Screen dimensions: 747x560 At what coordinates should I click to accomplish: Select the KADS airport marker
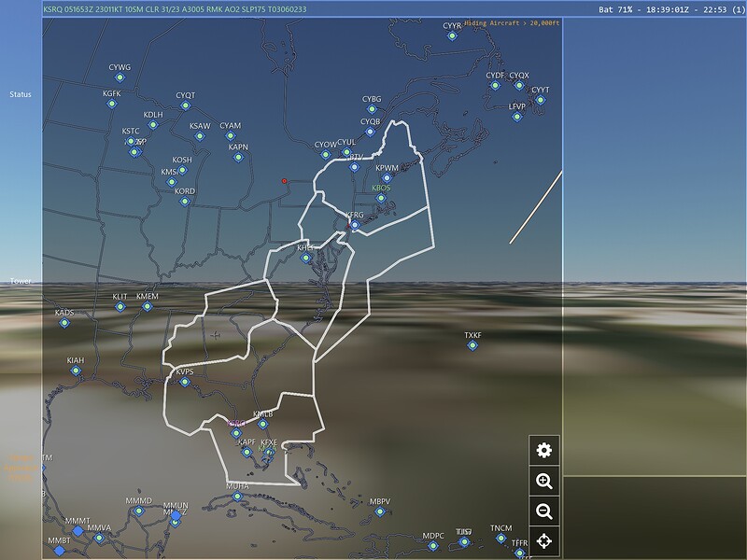[64, 323]
